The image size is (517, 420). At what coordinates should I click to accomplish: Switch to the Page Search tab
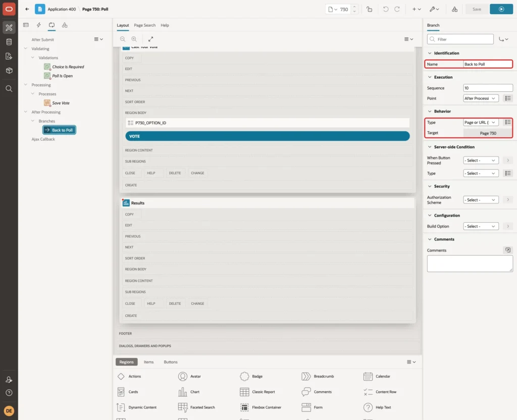pos(144,25)
